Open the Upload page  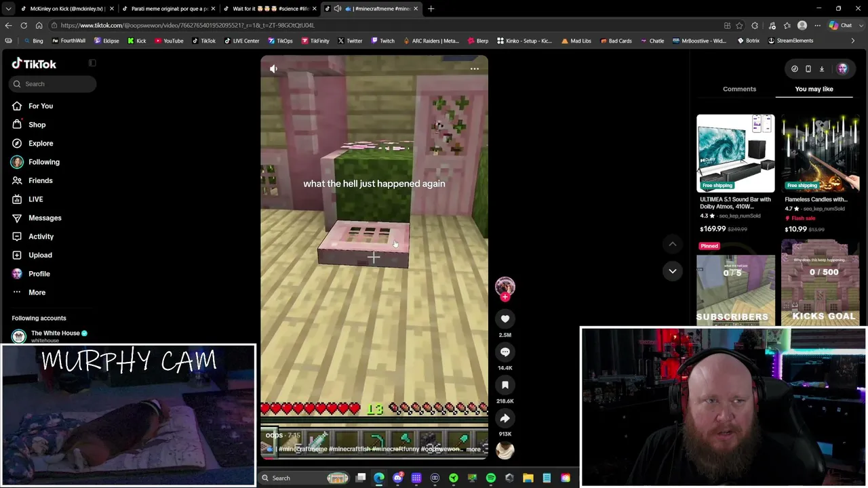(40, 255)
